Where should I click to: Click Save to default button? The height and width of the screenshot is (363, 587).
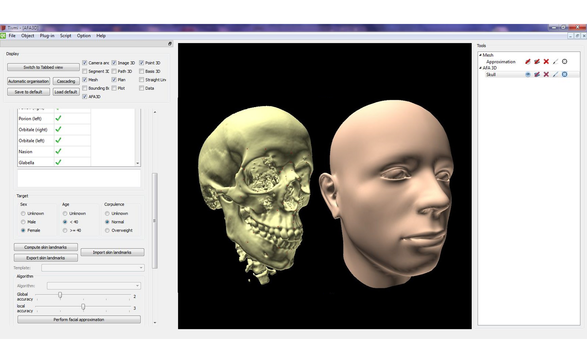coord(28,92)
